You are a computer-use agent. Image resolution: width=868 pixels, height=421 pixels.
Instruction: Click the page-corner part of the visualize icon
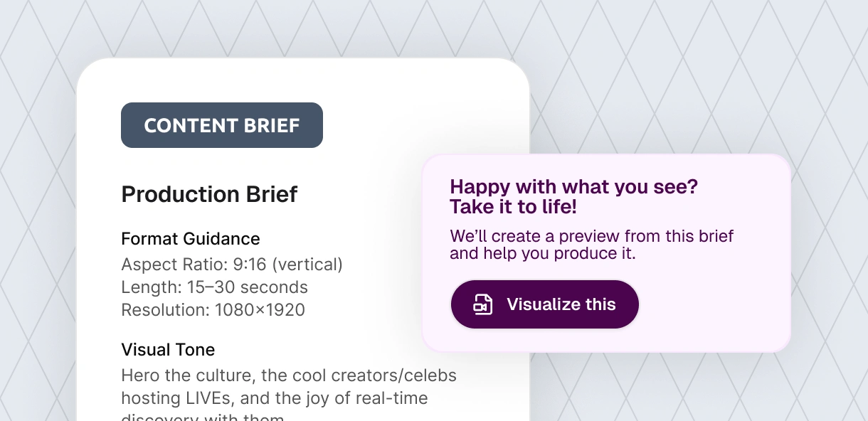click(489, 298)
